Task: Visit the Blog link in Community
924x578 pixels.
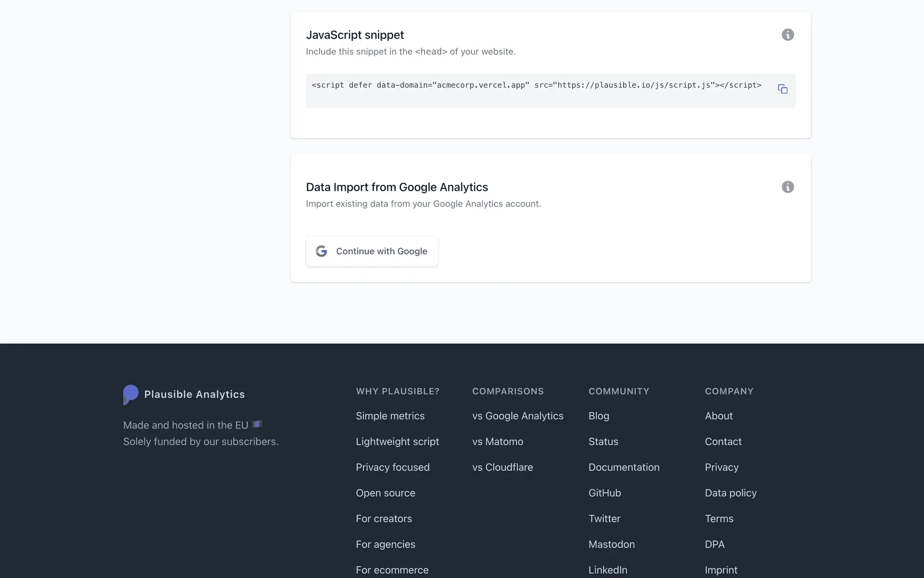Action: 598,416
